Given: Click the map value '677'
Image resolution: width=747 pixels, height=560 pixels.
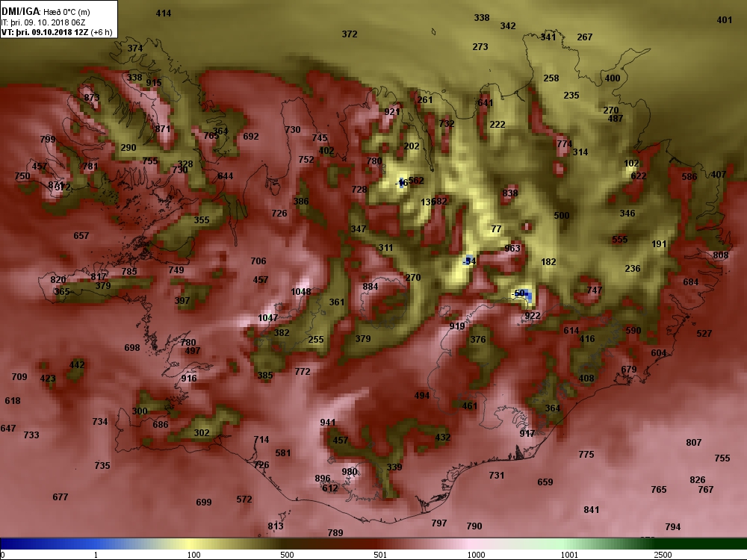Looking at the screenshot, I should pos(60,497).
